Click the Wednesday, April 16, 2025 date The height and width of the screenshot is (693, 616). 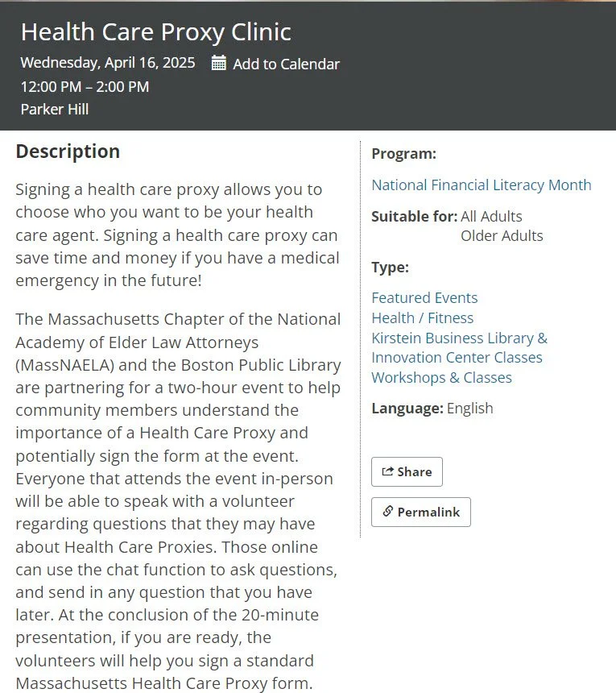(x=108, y=63)
